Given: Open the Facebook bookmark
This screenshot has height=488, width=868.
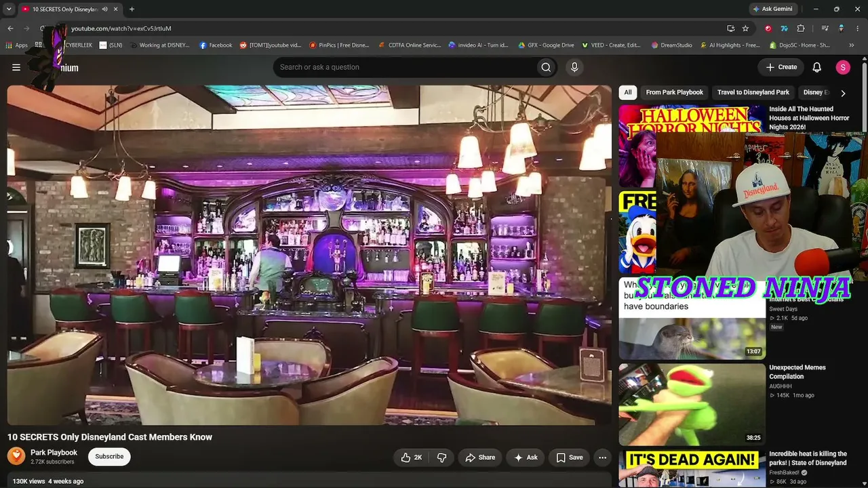Looking at the screenshot, I should [216, 45].
